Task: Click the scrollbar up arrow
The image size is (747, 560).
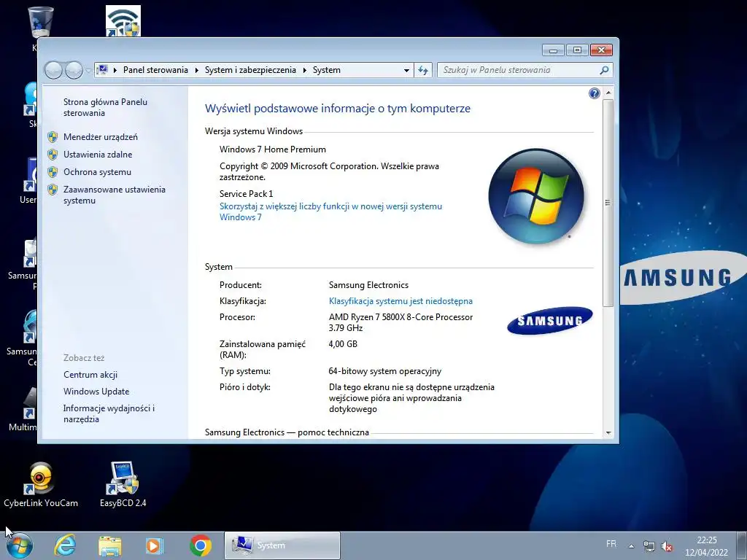Action: click(x=608, y=93)
